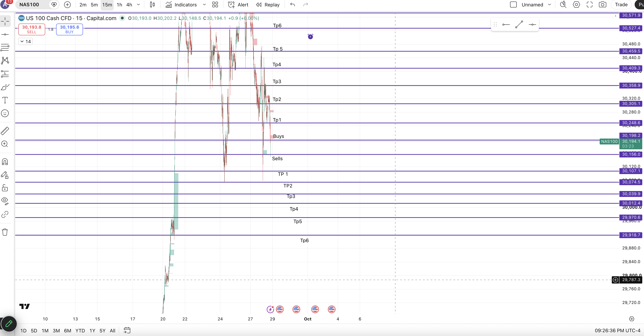This screenshot has height=336, width=644.
Task: Activate the zoom in tool
Action: pyautogui.click(x=5, y=144)
